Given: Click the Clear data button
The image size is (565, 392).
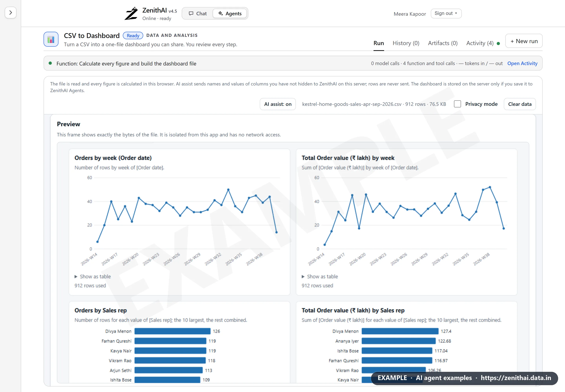Looking at the screenshot, I should click(x=520, y=104).
